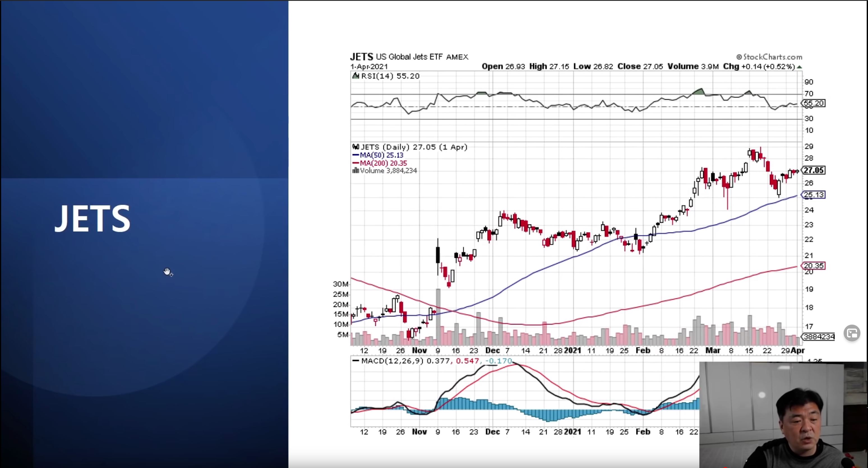Click the 1-Apr-2021 date text

tap(369, 67)
